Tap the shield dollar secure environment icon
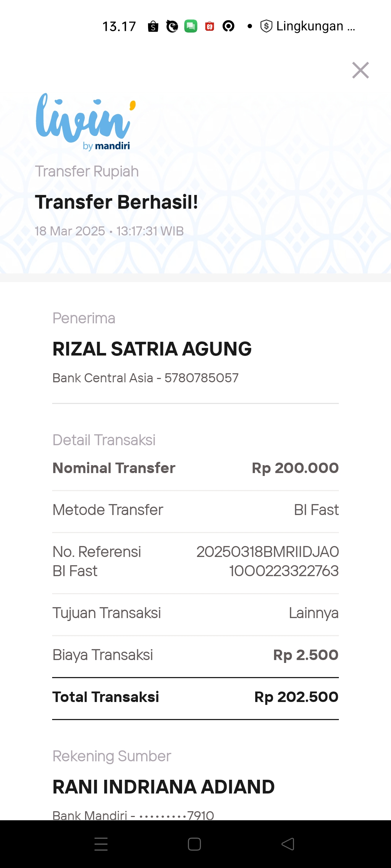Viewport: 391px width, 868px height. click(266, 26)
